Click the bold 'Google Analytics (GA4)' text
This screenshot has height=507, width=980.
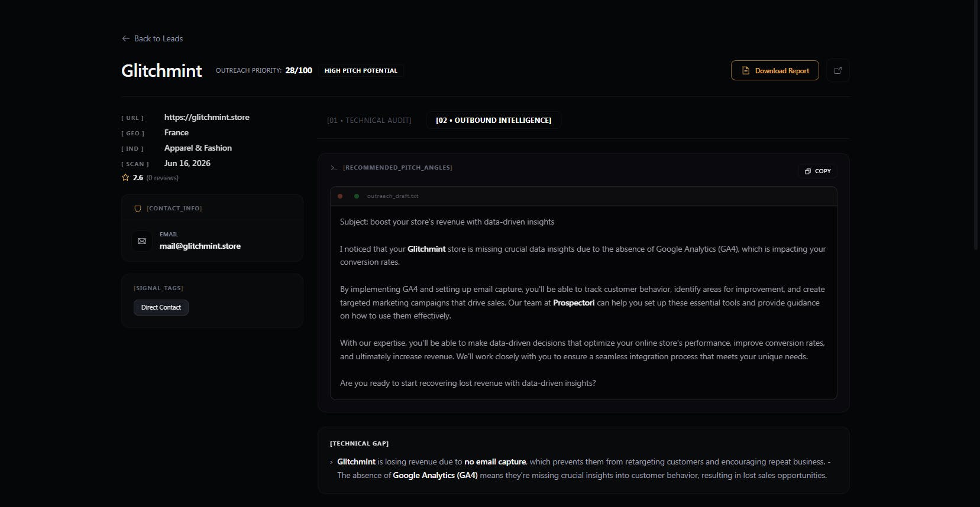point(435,476)
